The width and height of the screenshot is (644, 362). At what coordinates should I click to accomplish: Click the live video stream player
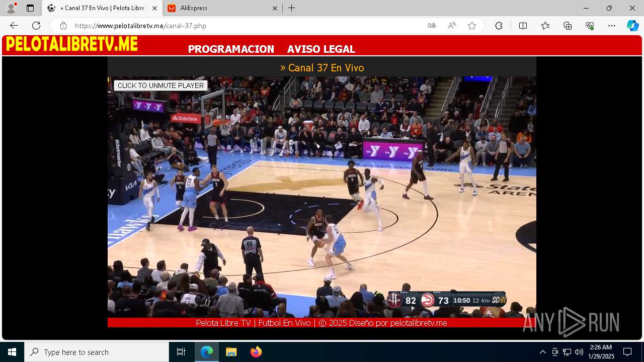[322, 197]
